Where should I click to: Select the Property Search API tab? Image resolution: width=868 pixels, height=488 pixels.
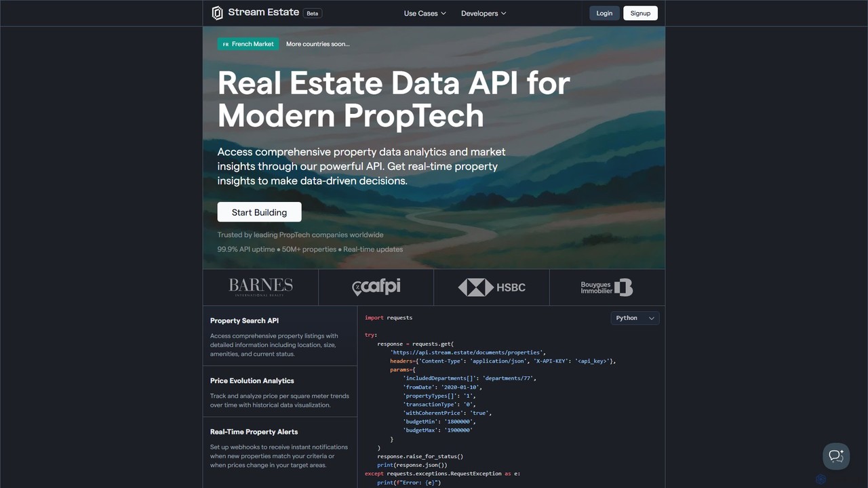(280, 336)
